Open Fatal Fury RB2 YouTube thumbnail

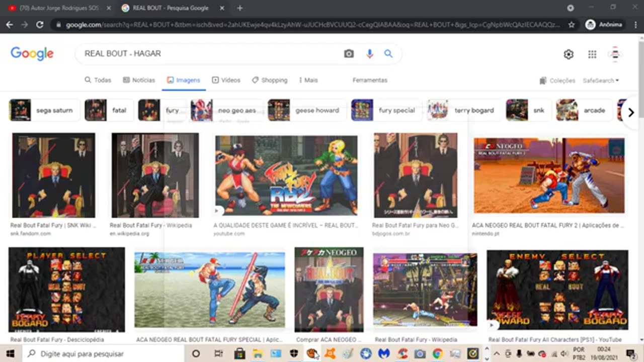coord(286,175)
